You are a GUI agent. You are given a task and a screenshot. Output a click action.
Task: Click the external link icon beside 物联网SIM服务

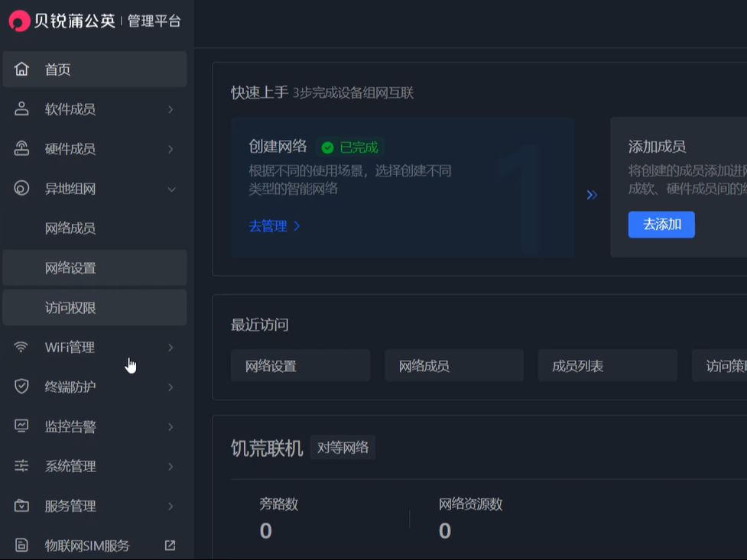pos(170,545)
